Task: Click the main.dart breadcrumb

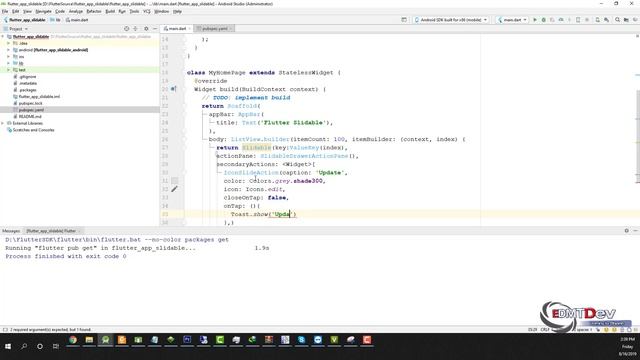Action: [x=77, y=20]
